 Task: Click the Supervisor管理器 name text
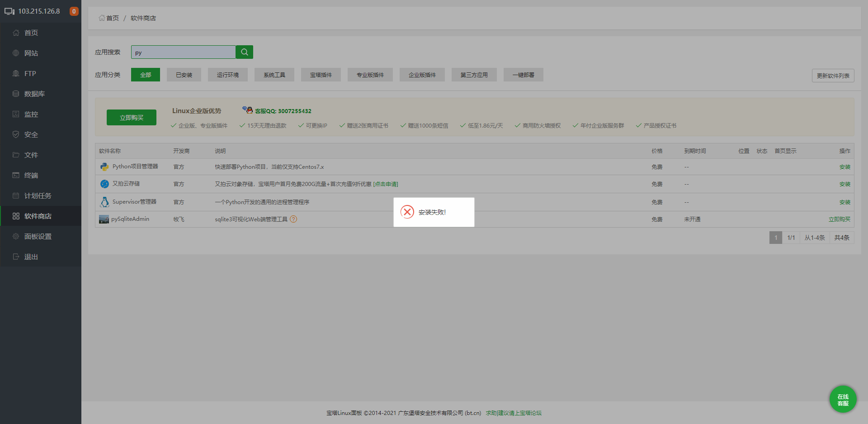(x=134, y=202)
